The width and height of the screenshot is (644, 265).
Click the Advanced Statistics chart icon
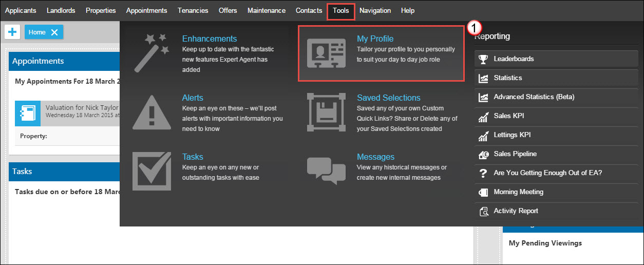click(483, 97)
